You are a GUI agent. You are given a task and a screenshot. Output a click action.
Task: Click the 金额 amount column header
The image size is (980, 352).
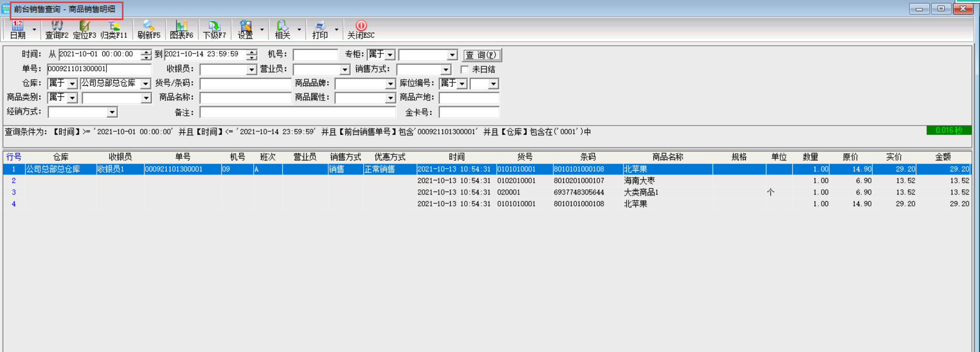coord(942,157)
